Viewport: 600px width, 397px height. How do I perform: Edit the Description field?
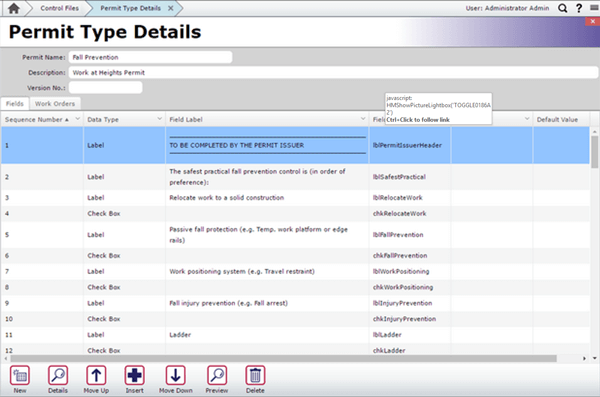click(x=333, y=72)
